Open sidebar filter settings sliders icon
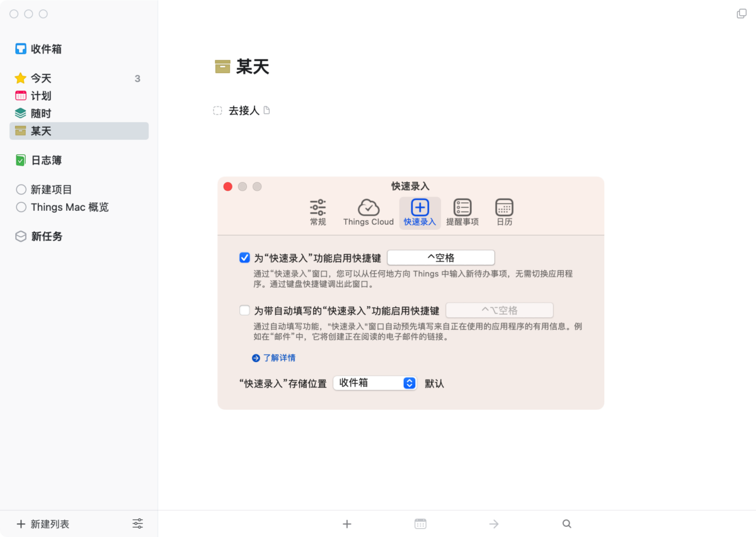Image resolution: width=756 pixels, height=537 pixels. coord(138,524)
